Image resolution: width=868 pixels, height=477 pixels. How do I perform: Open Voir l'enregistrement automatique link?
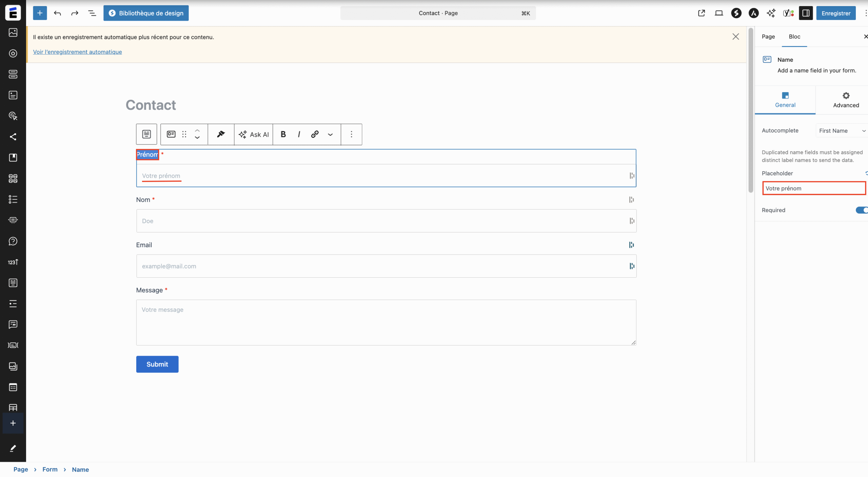77,52
